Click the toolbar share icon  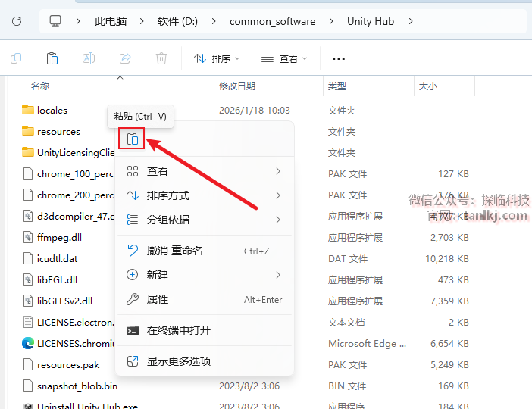click(x=125, y=58)
